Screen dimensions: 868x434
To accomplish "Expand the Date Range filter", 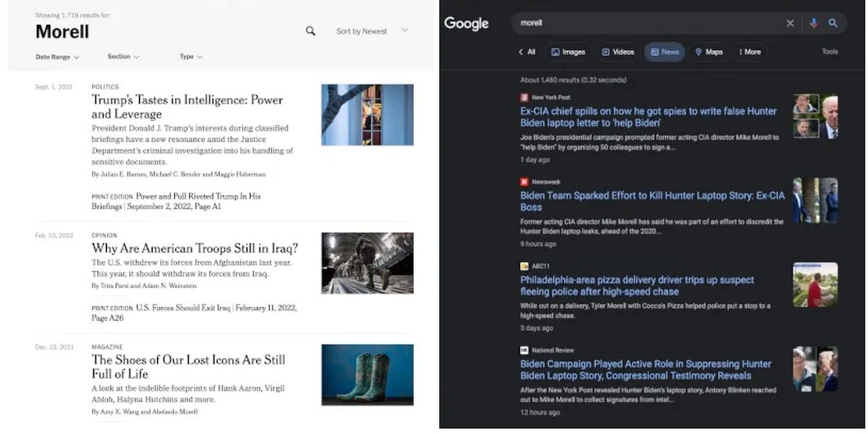I will [x=57, y=56].
